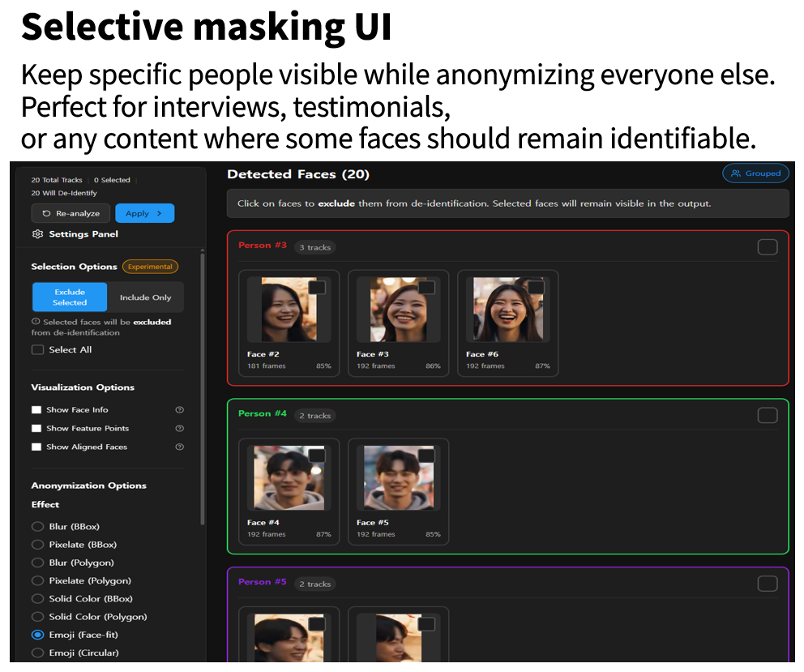Viewport: 804px width, 672px height.
Task: Click the Apply button
Action: tap(144, 213)
